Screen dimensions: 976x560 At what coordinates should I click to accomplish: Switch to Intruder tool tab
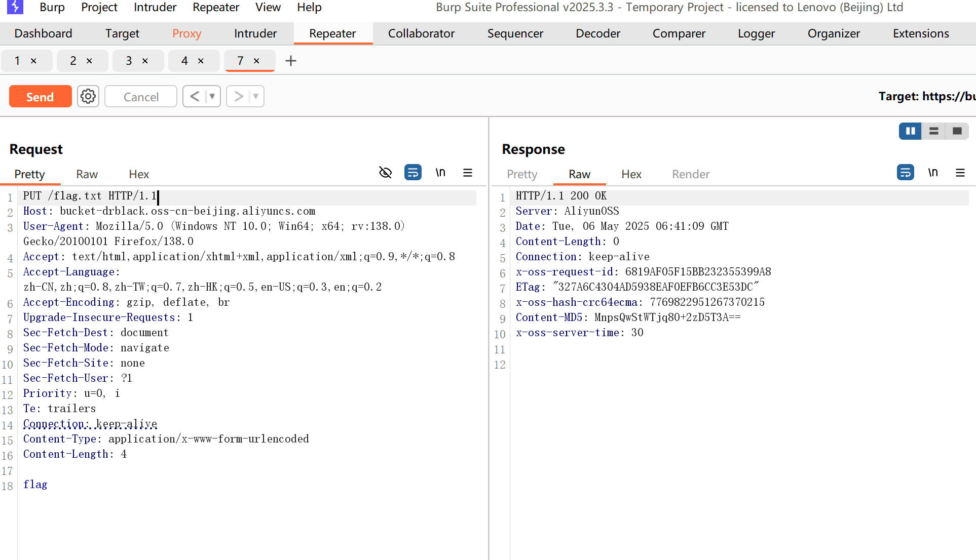pyautogui.click(x=255, y=33)
